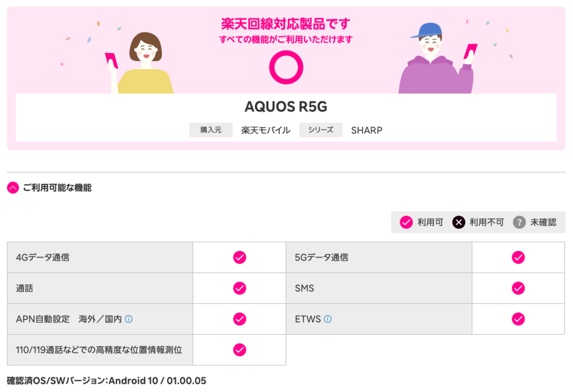Screen dimensions: 573x392
Task: Click the checkmark in the 通話 row
Action: [240, 288]
